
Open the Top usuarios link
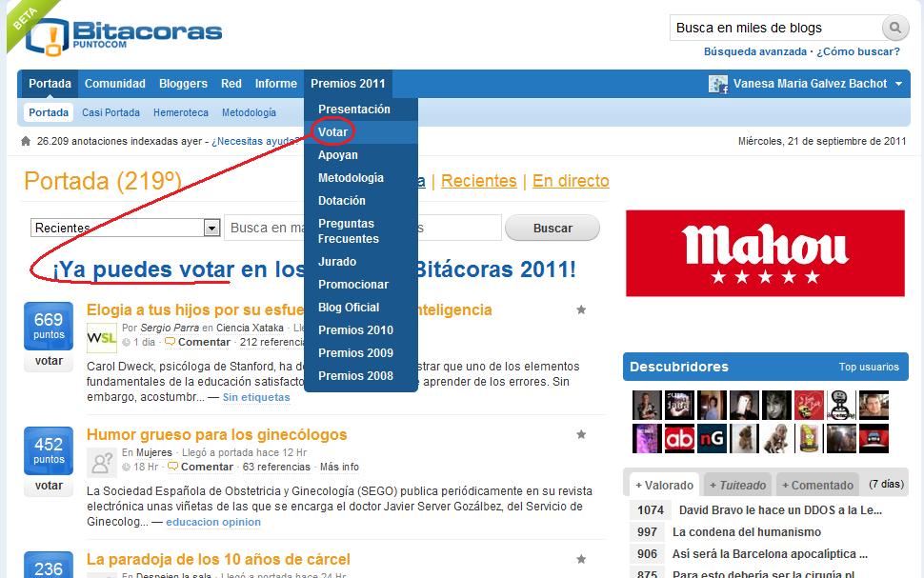(x=869, y=367)
